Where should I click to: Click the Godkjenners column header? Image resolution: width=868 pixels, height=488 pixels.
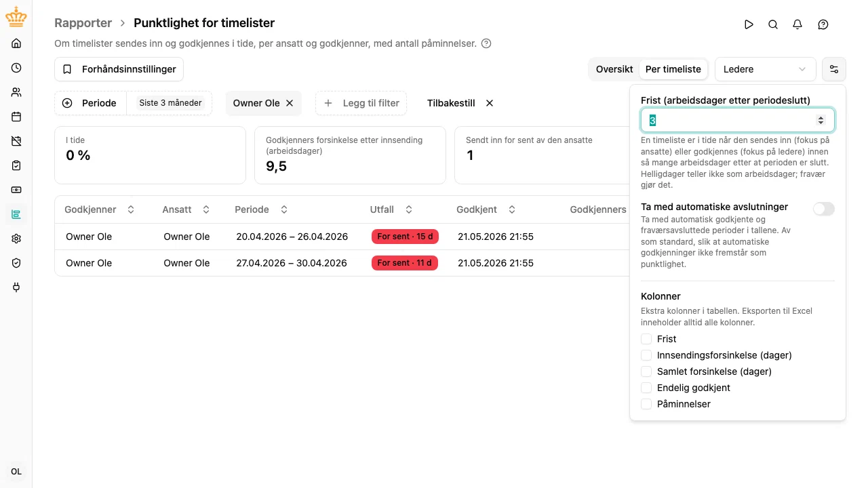tap(598, 209)
